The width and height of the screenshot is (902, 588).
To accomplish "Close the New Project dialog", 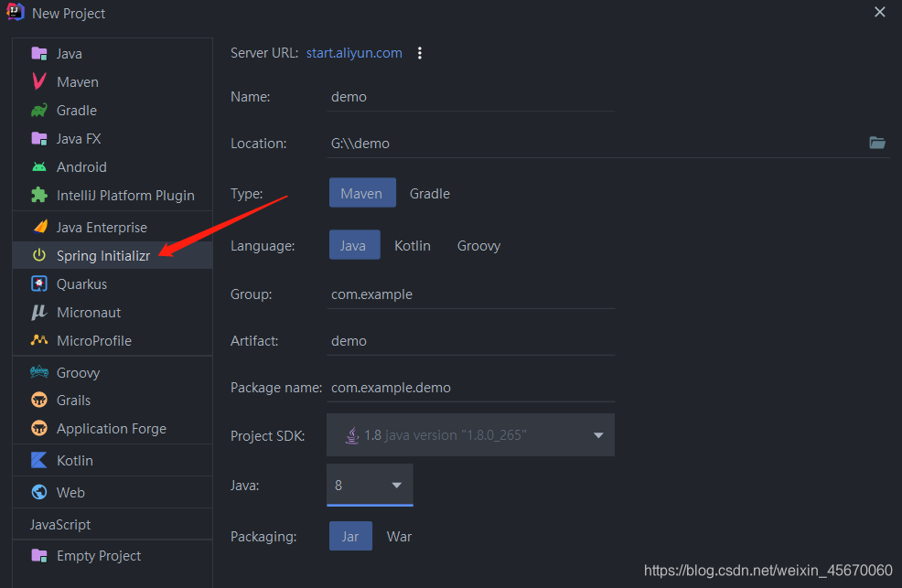I will (x=879, y=12).
